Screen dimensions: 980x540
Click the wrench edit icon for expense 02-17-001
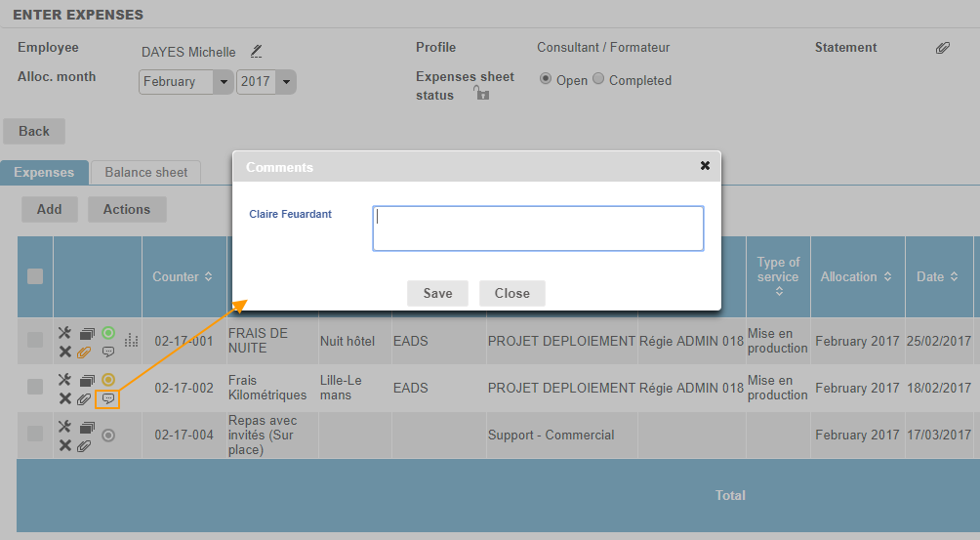point(64,333)
